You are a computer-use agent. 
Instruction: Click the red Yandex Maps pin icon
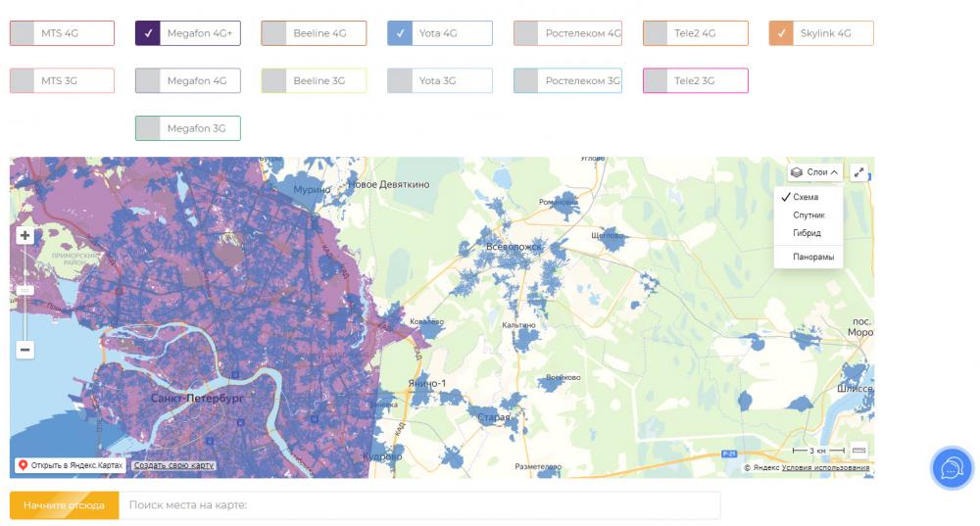click(x=23, y=465)
